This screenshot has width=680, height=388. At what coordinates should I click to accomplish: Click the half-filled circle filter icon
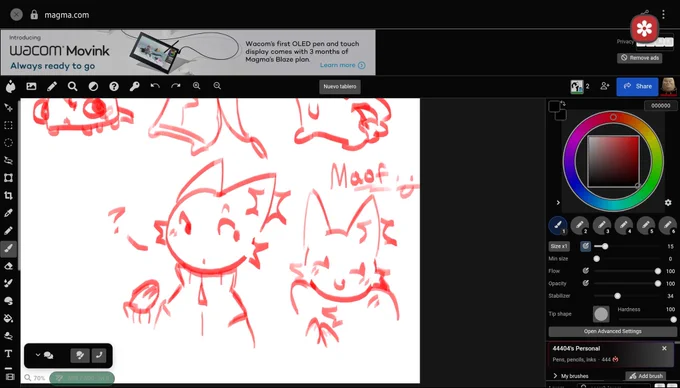click(x=93, y=86)
